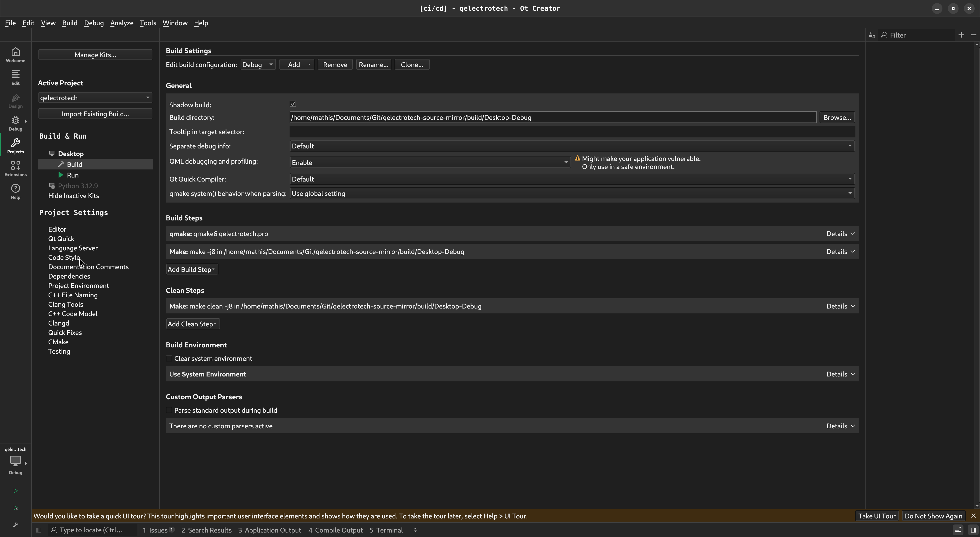980x537 pixels.
Task: Click the minus icon near Filter
Action: [x=974, y=35]
